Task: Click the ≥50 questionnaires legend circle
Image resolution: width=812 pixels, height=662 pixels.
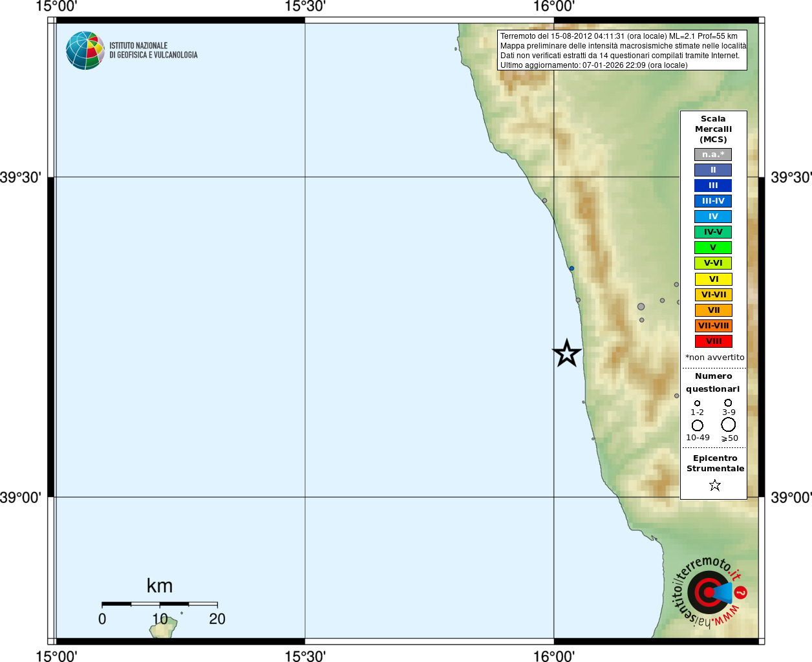Action: pos(728,425)
